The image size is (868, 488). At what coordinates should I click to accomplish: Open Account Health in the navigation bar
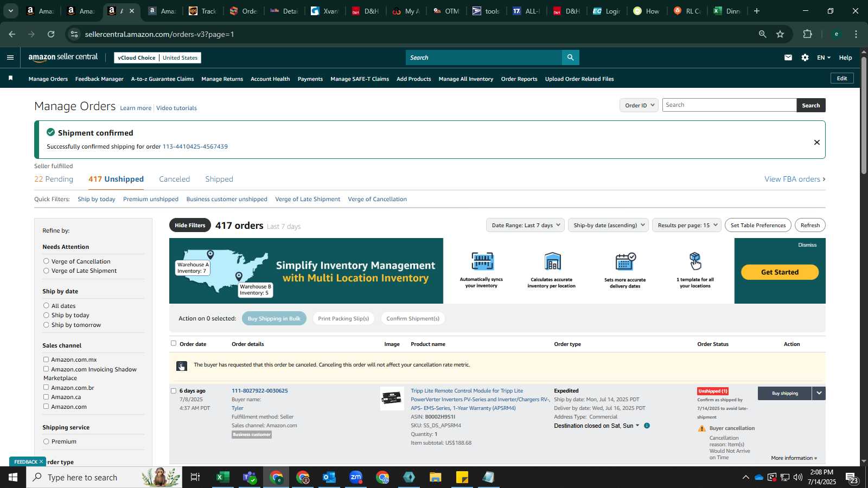click(x=270, y=79)
